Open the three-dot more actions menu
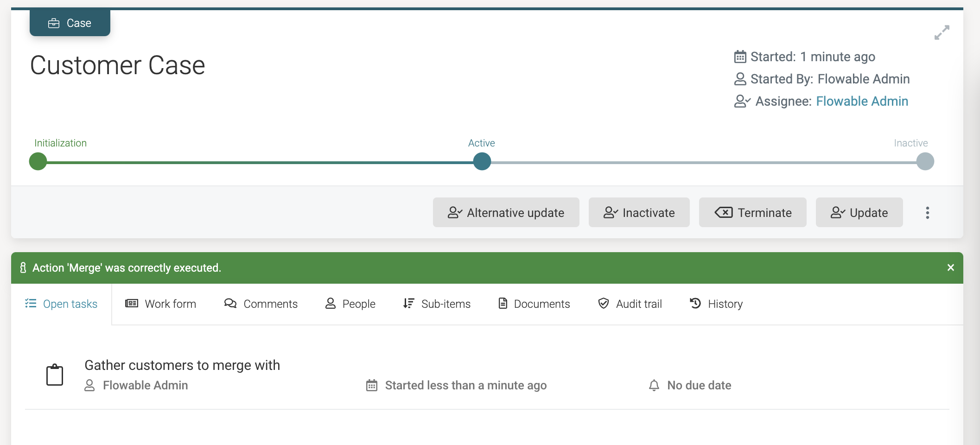The image size is (980, 445). pyautogui.click(x=927, y=213)
